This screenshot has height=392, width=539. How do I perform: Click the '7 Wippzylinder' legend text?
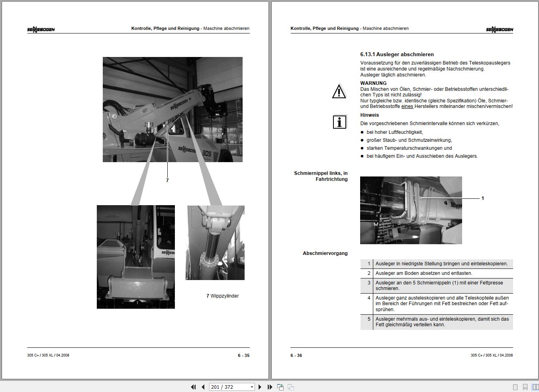223,296
